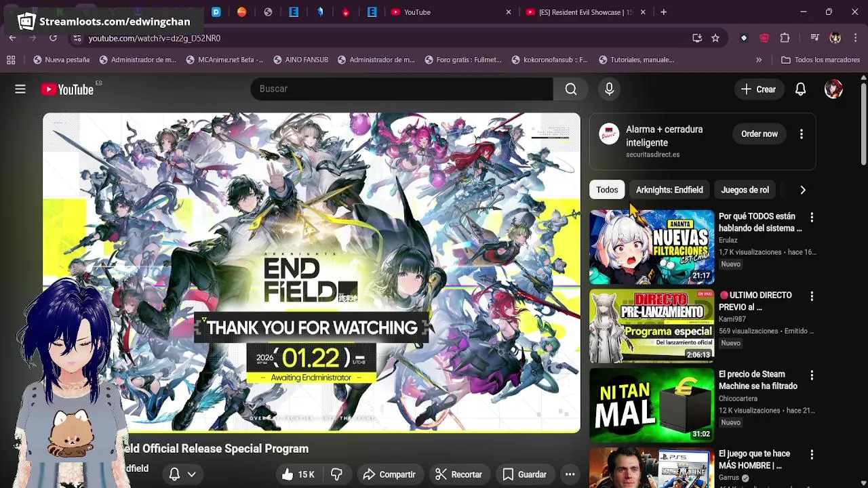
Task: Select the Arknights: Endfield filter chip
Action: (669, 190)
